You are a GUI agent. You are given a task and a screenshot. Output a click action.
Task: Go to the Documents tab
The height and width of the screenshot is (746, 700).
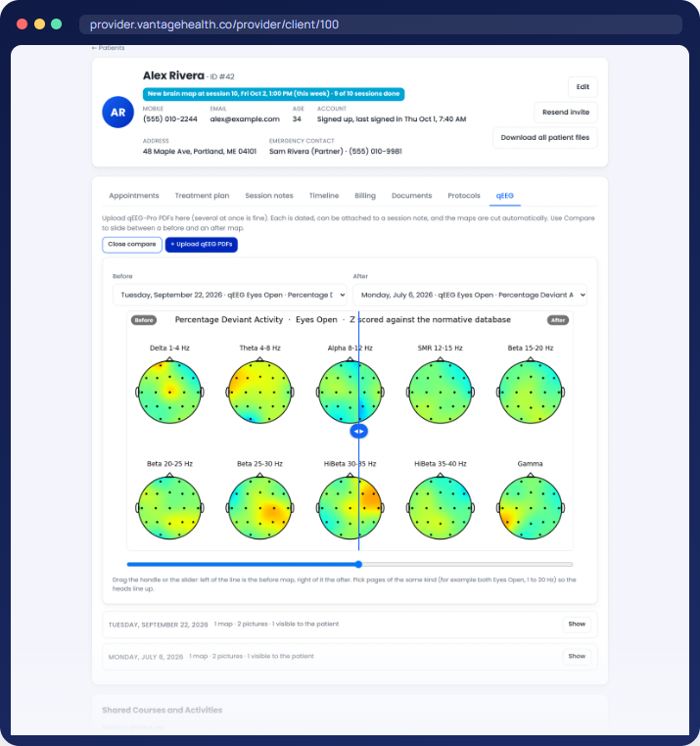tap(411, 196)
